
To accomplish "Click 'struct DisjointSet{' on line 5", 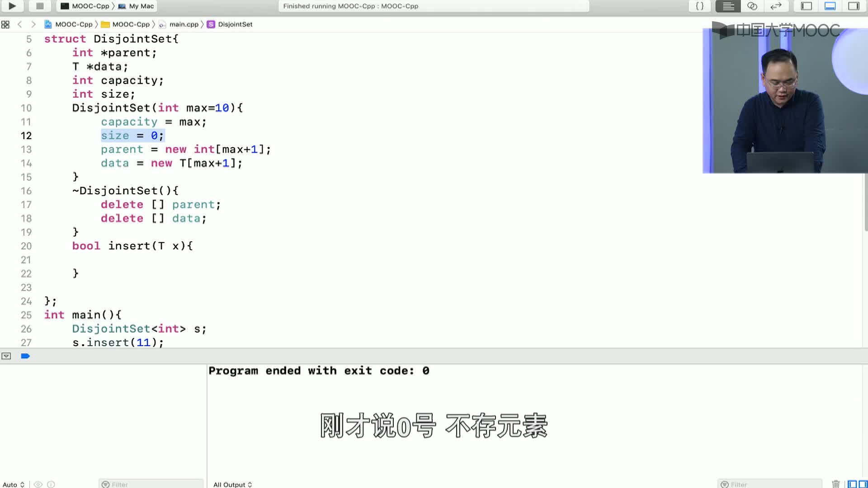I will point(111,39).
